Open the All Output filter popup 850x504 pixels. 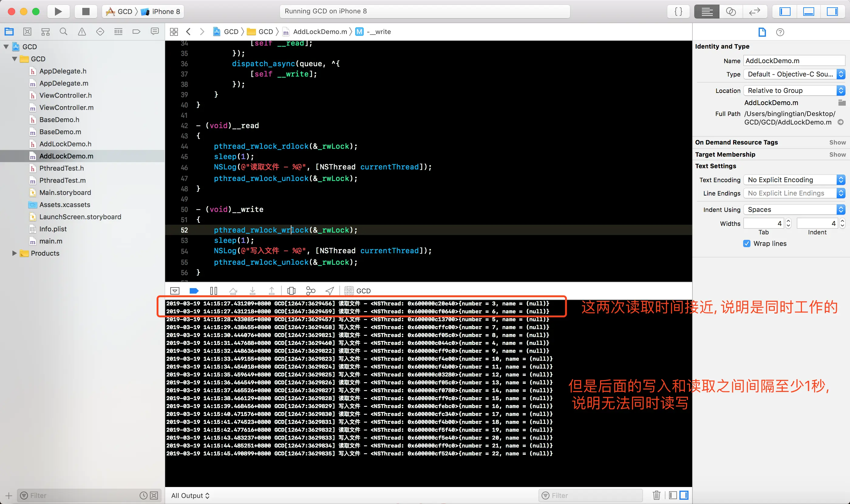[x=190, y=495]
